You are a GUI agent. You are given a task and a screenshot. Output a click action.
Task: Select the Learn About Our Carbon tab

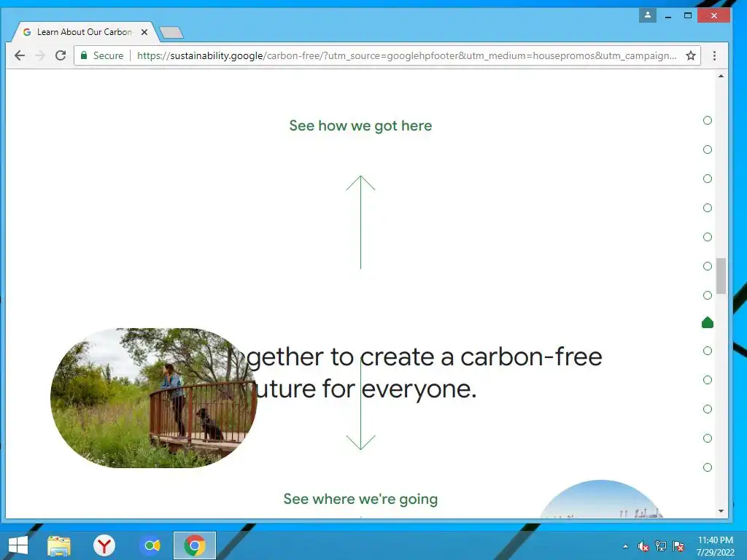tap(85, 32)
